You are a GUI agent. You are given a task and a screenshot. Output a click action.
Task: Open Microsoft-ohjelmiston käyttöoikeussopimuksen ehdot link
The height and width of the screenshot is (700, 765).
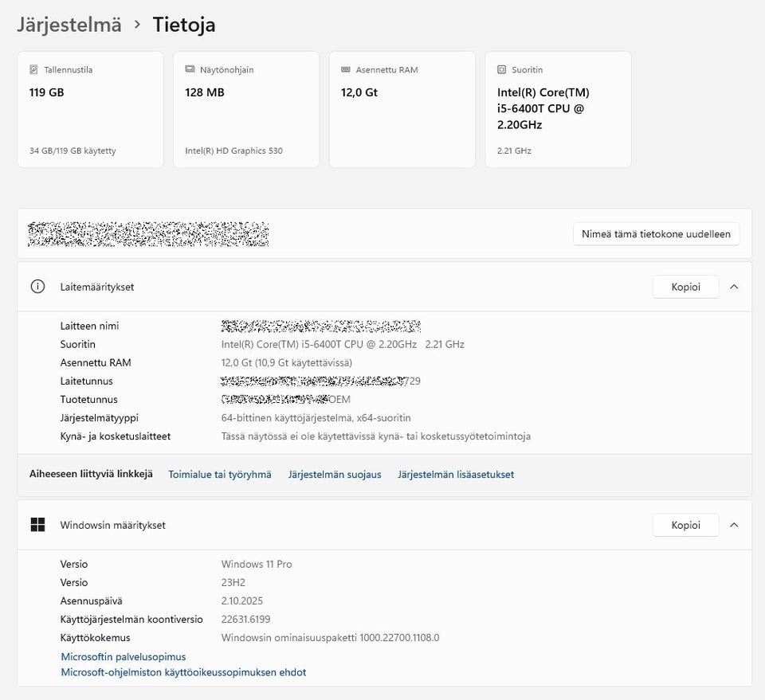click(183, 673)
